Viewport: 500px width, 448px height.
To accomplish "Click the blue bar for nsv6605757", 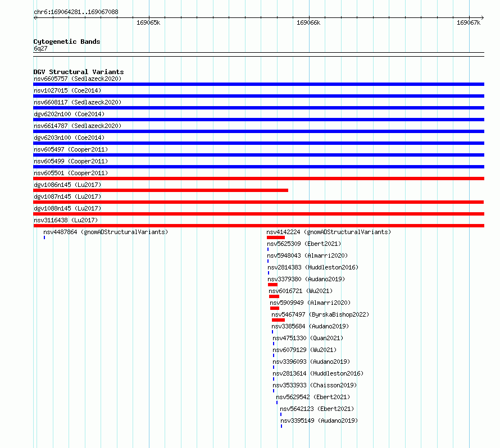I will click(258, 84).
